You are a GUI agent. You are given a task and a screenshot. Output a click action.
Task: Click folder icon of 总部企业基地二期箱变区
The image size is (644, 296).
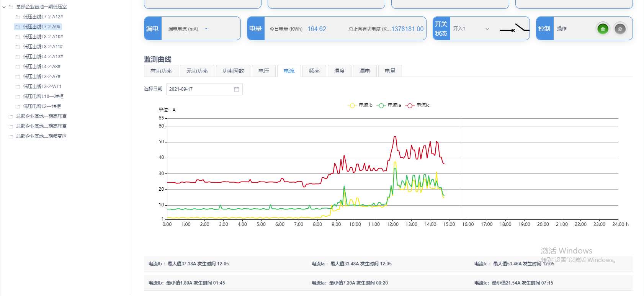point(11,136)
